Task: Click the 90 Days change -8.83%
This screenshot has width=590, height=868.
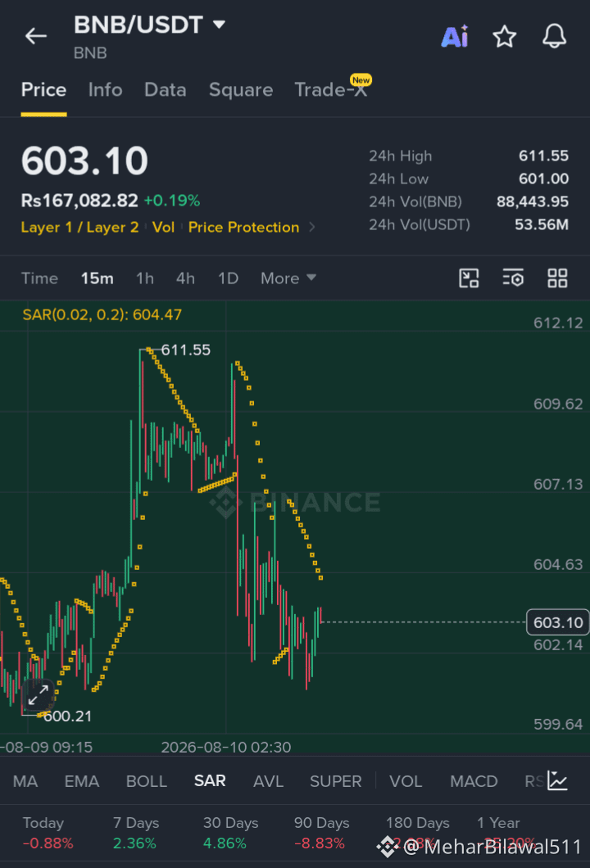Action: 320,843
